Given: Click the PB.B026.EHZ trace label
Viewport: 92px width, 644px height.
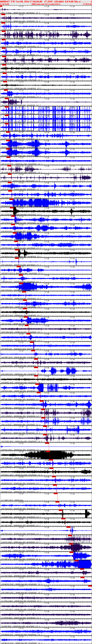Looking at the screenshot, I should 21,484.
